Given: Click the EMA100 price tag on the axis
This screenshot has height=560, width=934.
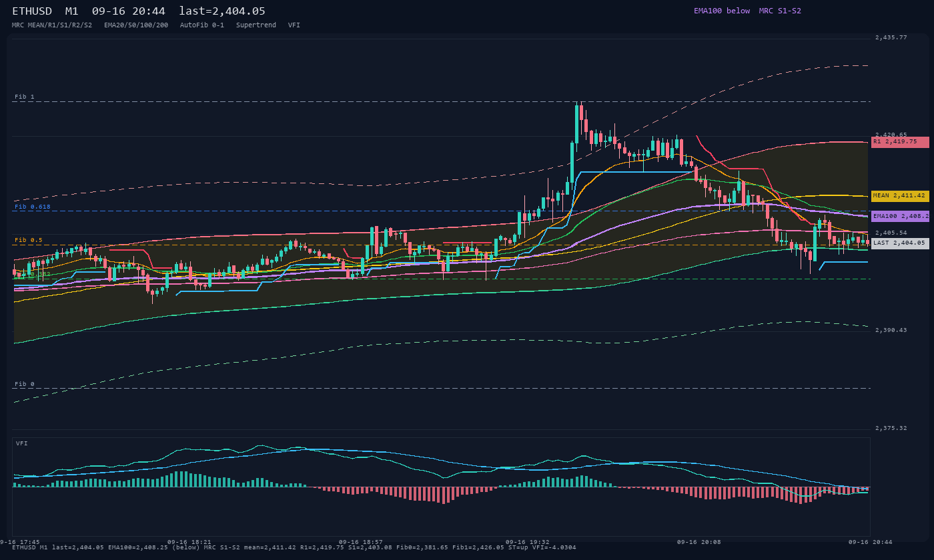Looking at the screenshot, I should [x=900, y=217].
